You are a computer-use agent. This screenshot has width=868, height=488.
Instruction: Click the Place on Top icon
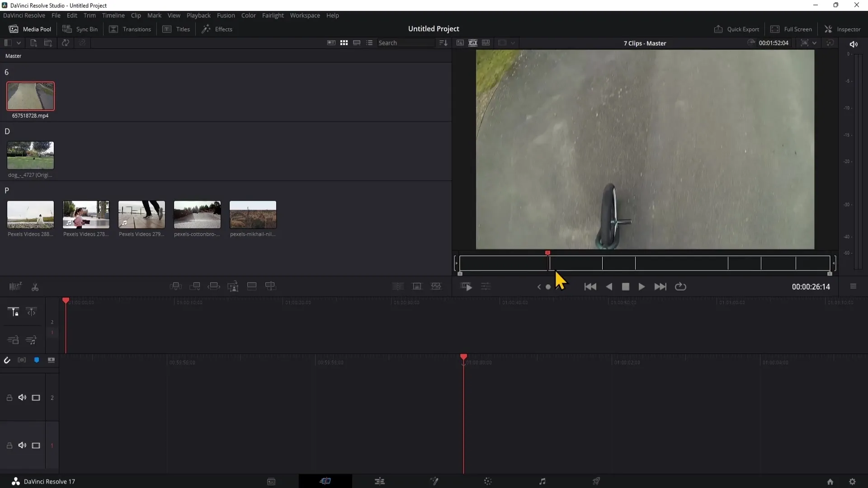(252, 286)
